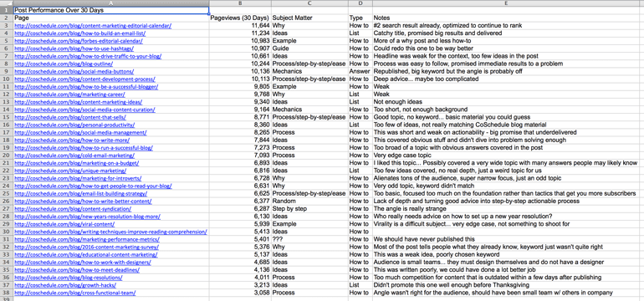The width and height of the screenshot is (644, 301).
Task: Select column C header
Action: tap(309, 3)
